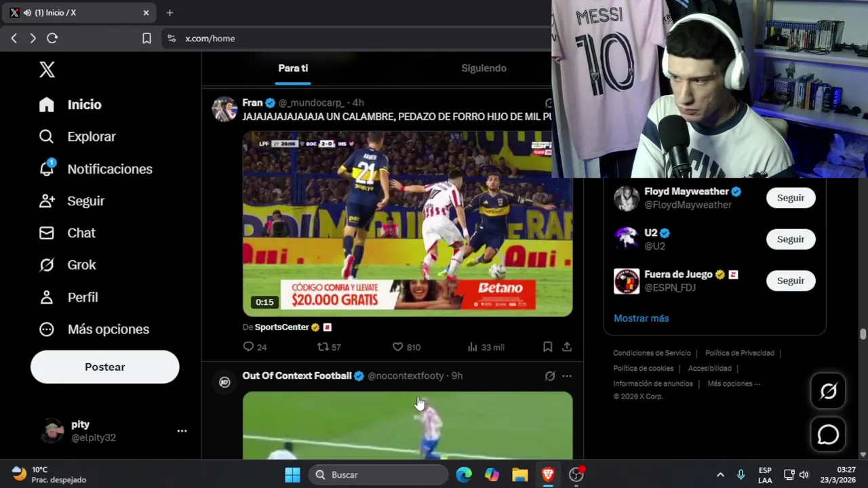Open Grok icon in sidebar

46,265
